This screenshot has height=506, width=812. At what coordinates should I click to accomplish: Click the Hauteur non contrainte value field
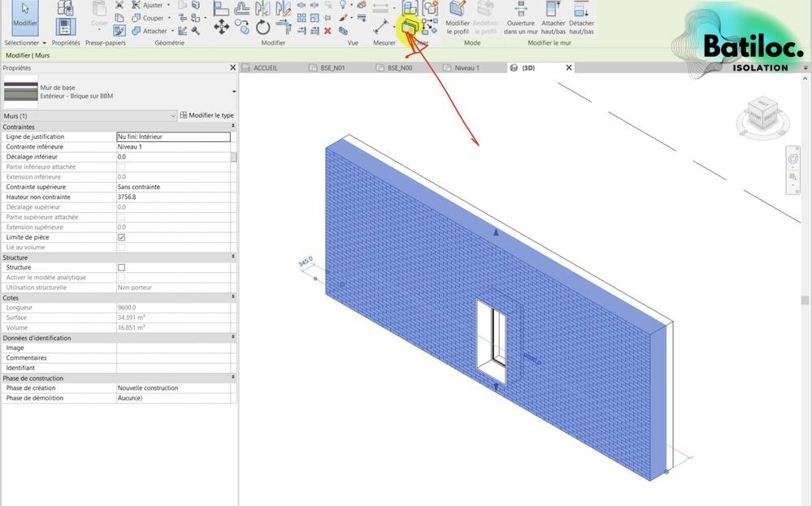(x=173, y=197)
